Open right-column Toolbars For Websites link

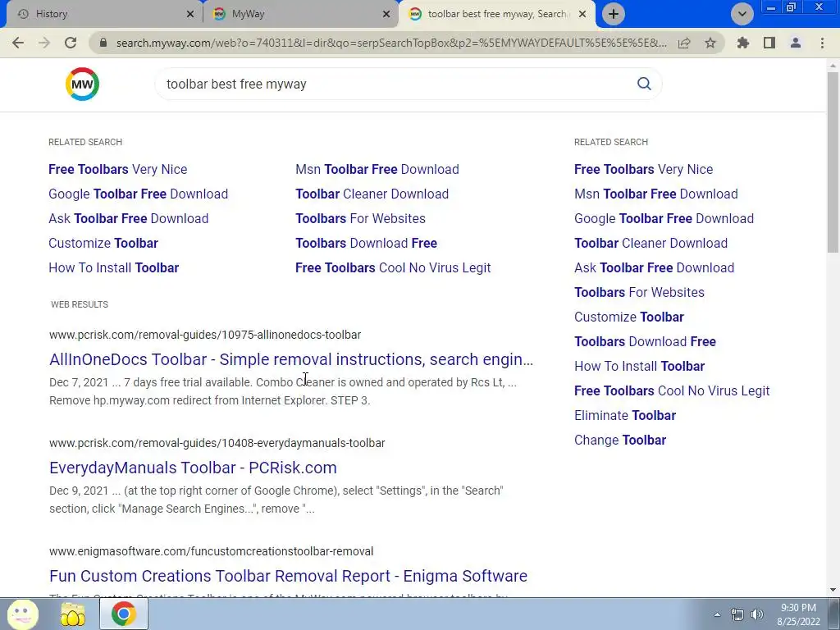(x=639, y=293)
